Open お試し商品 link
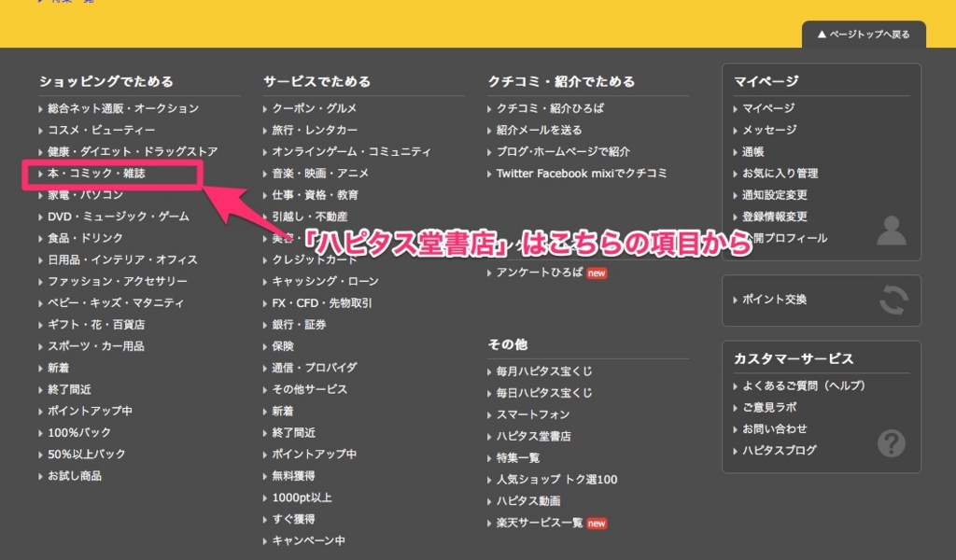Image resolution: width=956 pixels, height=560 pixels. point(75,476)
